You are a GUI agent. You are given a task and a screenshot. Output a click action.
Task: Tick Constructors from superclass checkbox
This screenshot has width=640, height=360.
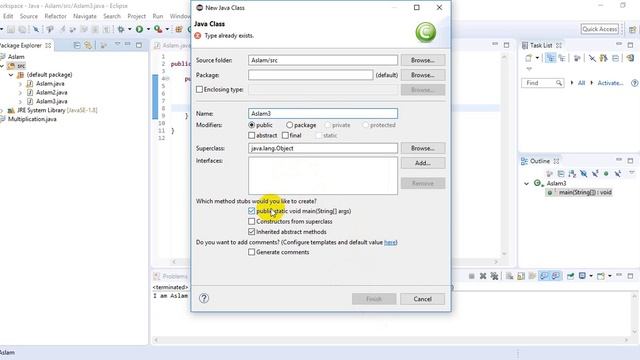click(251, 221)
